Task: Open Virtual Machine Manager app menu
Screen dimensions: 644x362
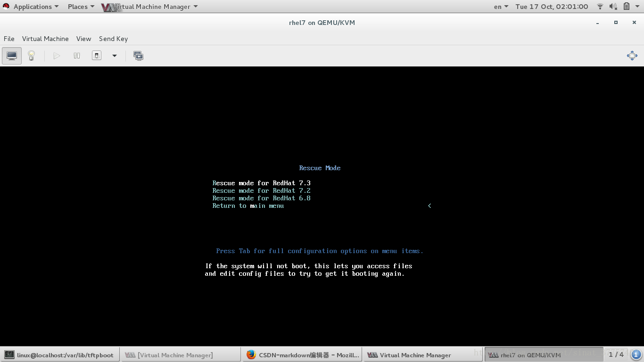Action: (x=150, y=7)
